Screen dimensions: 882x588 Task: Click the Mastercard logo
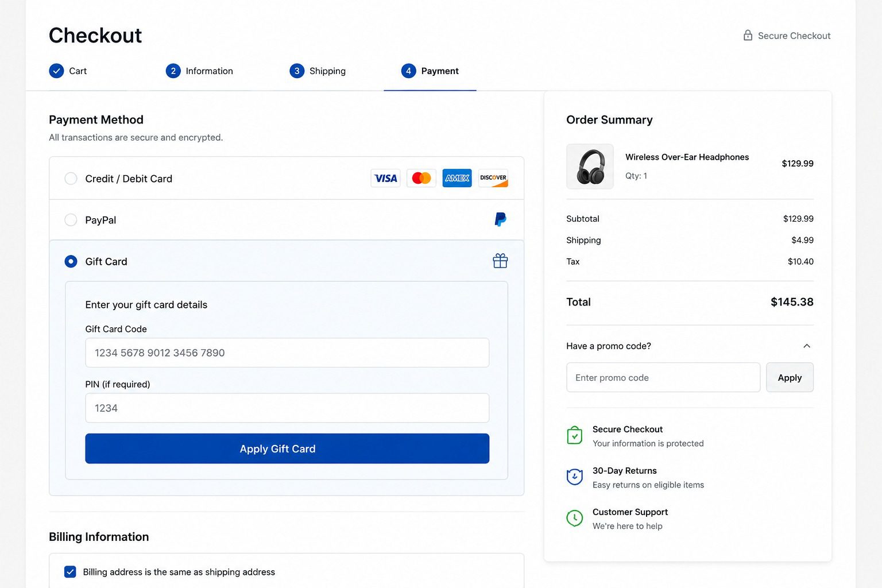421,178
